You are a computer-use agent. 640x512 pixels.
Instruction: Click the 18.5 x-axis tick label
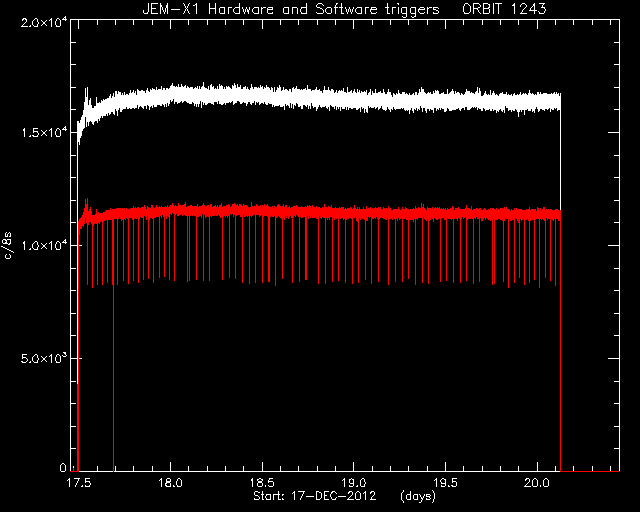(262, 483)
